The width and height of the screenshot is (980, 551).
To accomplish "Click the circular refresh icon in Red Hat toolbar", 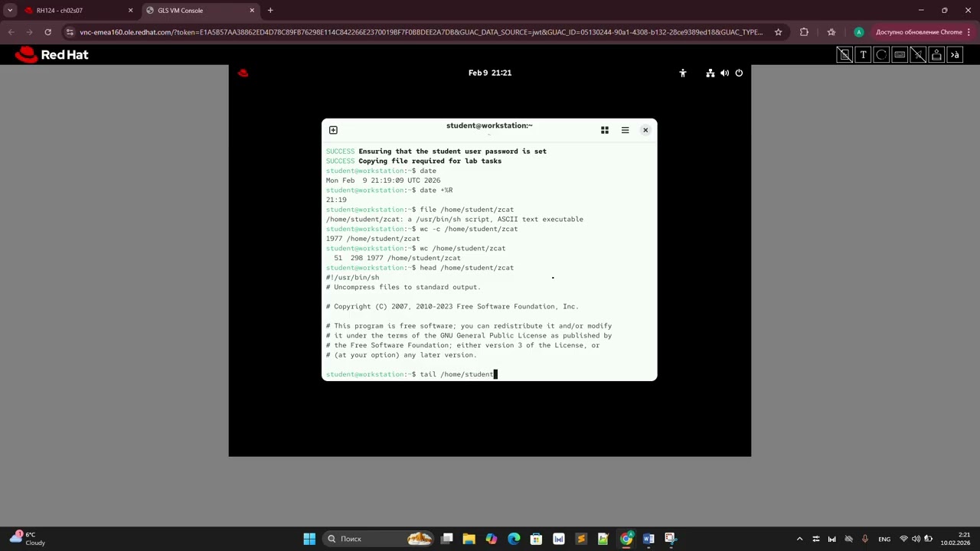I will click(881, 54).
